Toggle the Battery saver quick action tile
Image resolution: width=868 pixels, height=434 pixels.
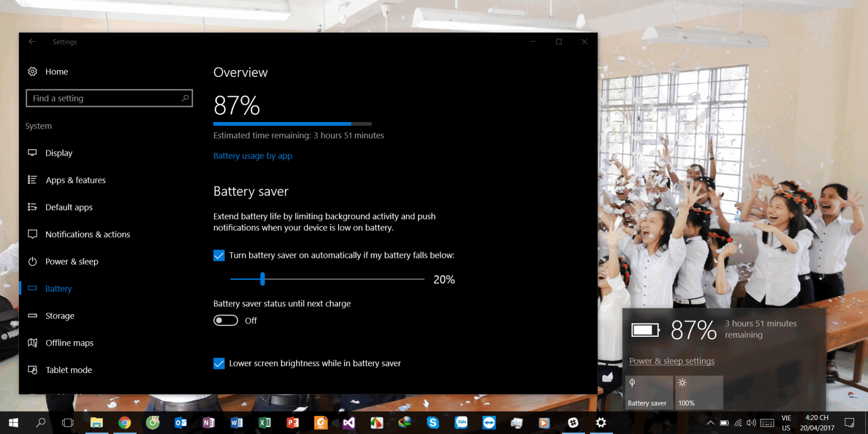tap(649, 393)
